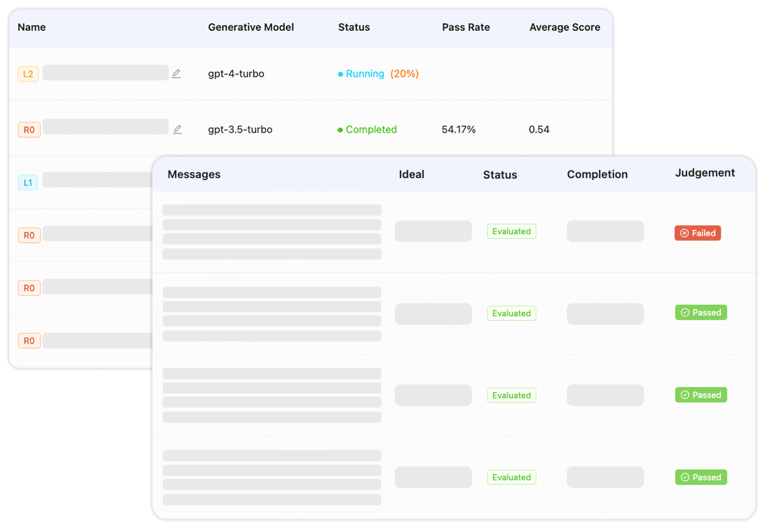768x532 pixels.
Task: Click the Failed judgement icon
Action: click(x=684, y=233)
